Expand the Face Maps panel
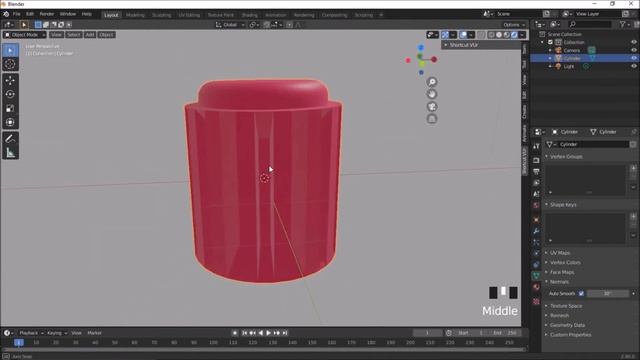 [562, 272]
